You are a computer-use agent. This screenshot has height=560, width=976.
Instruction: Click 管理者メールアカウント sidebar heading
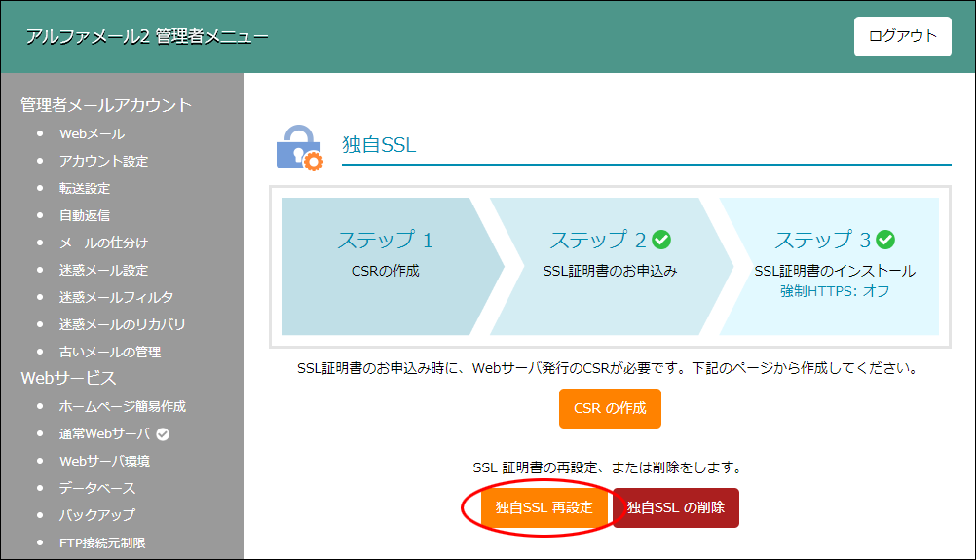pos(106,105)
